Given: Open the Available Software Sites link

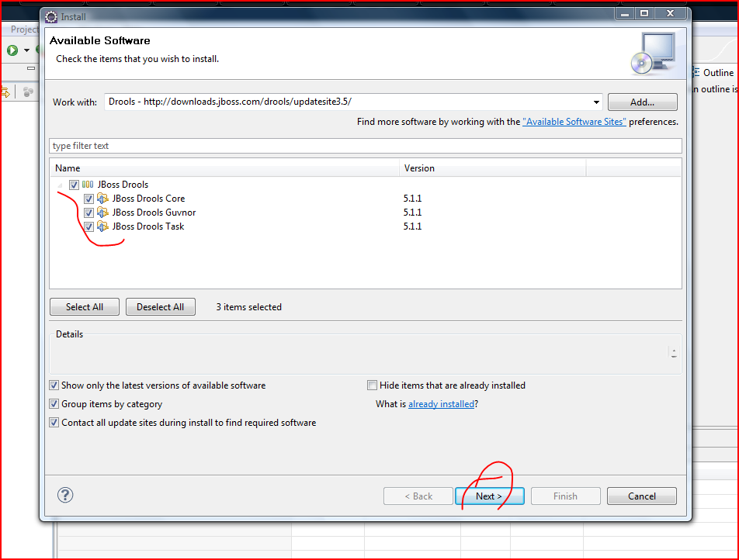Looking at the screenshot, I should [x=574, y=122].
